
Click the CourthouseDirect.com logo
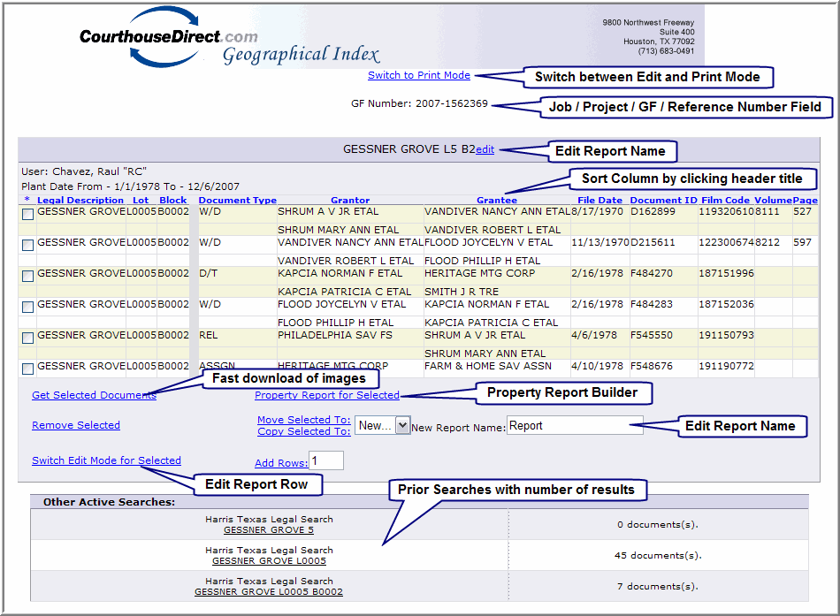[x=168, y=38]
